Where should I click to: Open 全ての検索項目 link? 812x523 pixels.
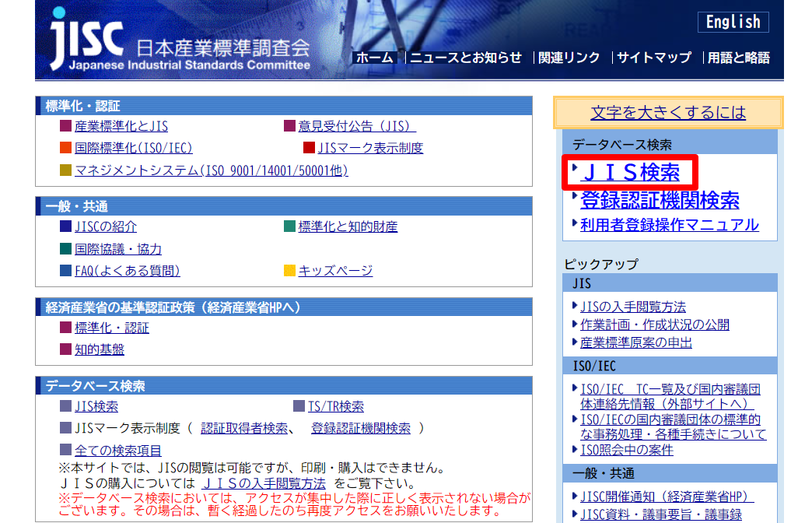pos(118,451)
